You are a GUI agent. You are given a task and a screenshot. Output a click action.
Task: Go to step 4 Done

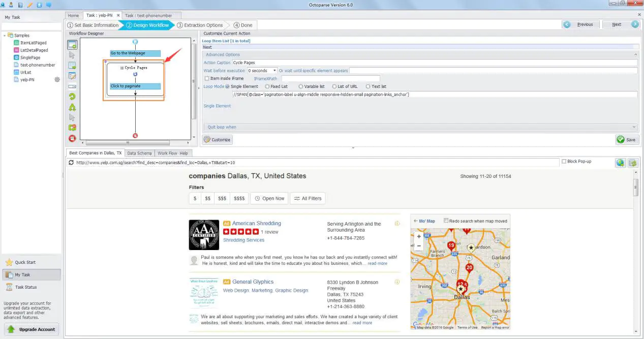coord(243,25)
